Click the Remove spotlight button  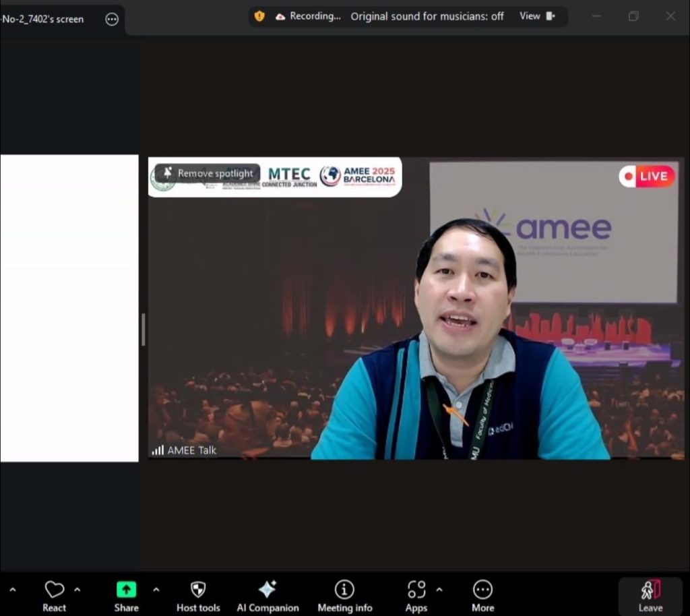[208, 173]
